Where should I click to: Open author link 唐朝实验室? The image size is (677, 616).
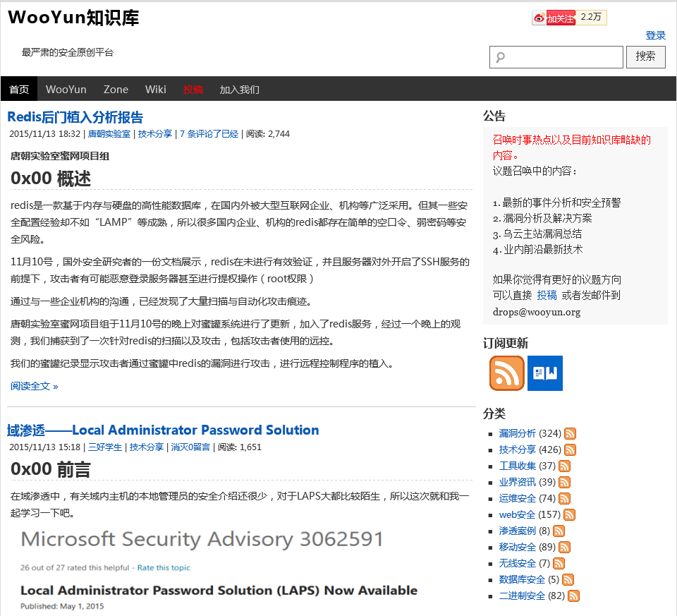pos(109,134)
